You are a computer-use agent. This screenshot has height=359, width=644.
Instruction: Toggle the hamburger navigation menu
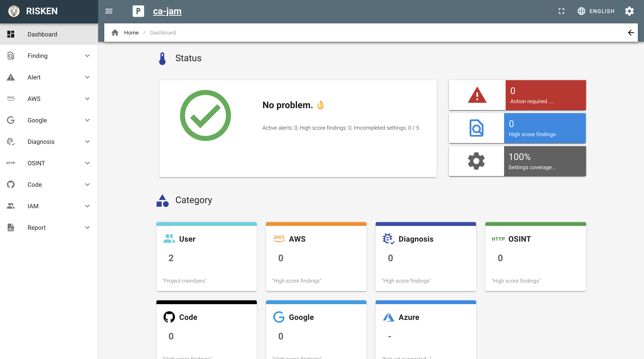(109, 11)
